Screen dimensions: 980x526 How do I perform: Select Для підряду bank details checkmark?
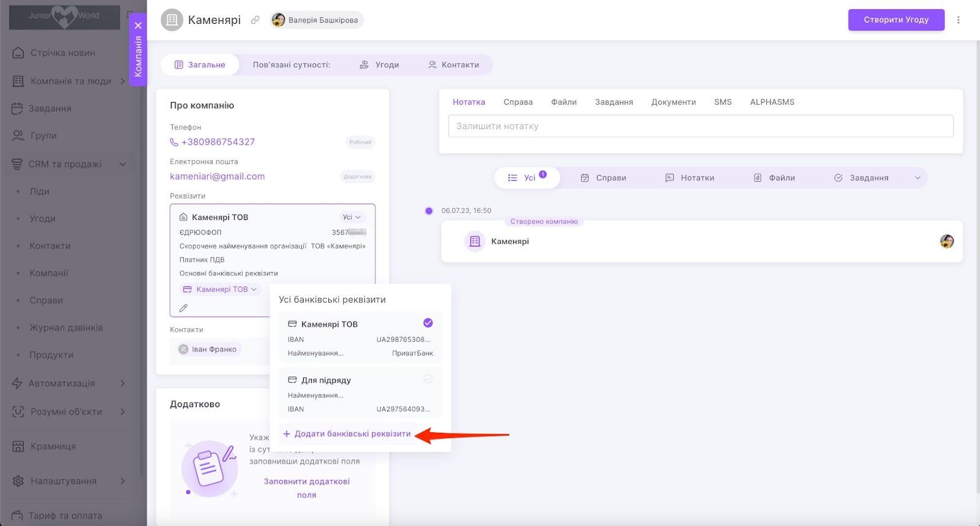(428, 379)
